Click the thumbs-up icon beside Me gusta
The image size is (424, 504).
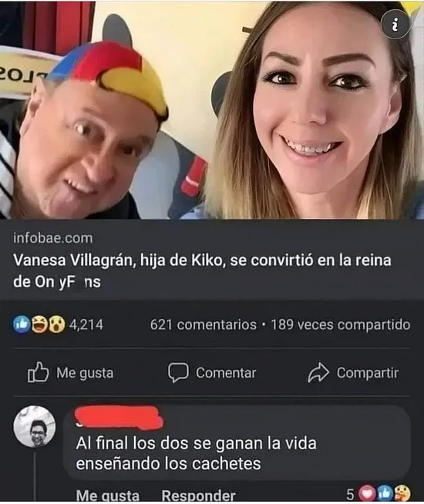38,372
